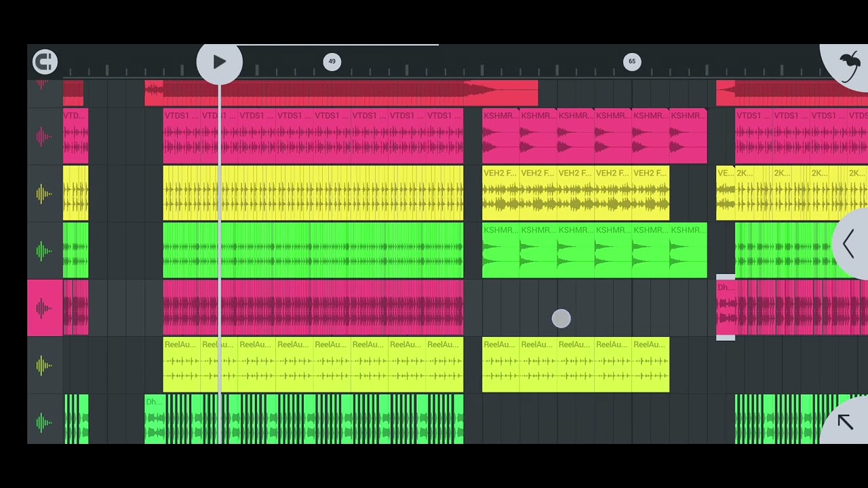The width and height of the screenshot is (868, 488).
Task: Tap the diagonal arrow button in the corner
Action: [845, 422]
